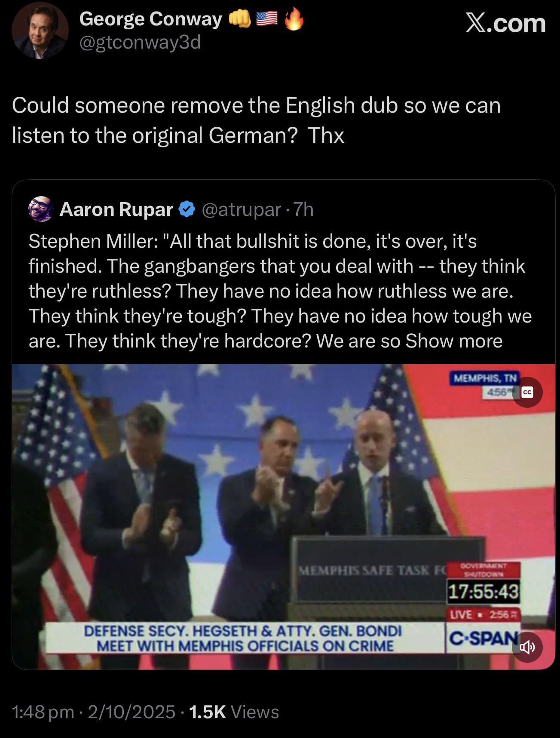Screen dimensions: 560x738
Task: Open the @atrupar handle link
Action: click(x=241, y=209)
